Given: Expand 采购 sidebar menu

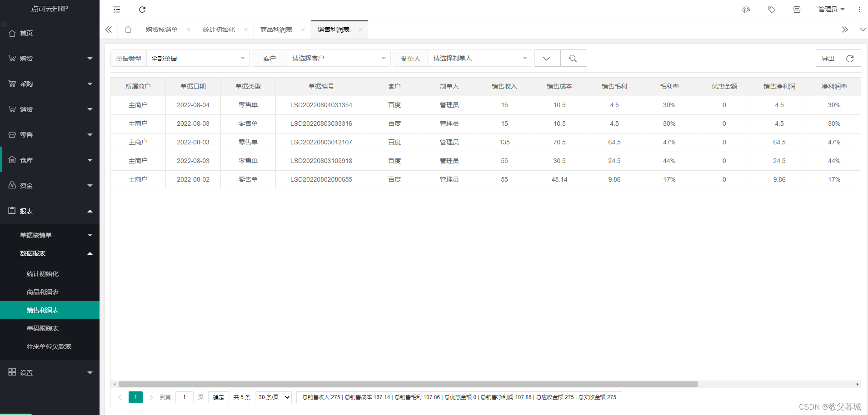Looking at the screenshot, I should (x=50, y=84).
